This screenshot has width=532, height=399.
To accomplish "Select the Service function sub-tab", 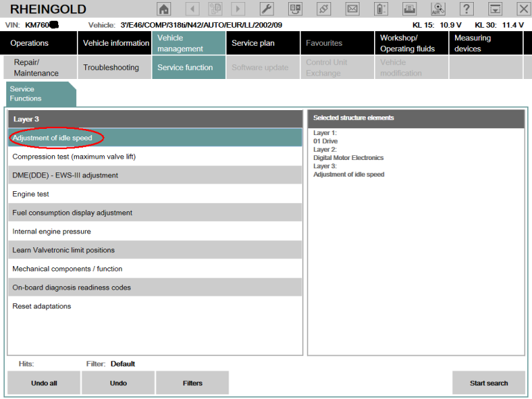I will [x=189, y=67].
